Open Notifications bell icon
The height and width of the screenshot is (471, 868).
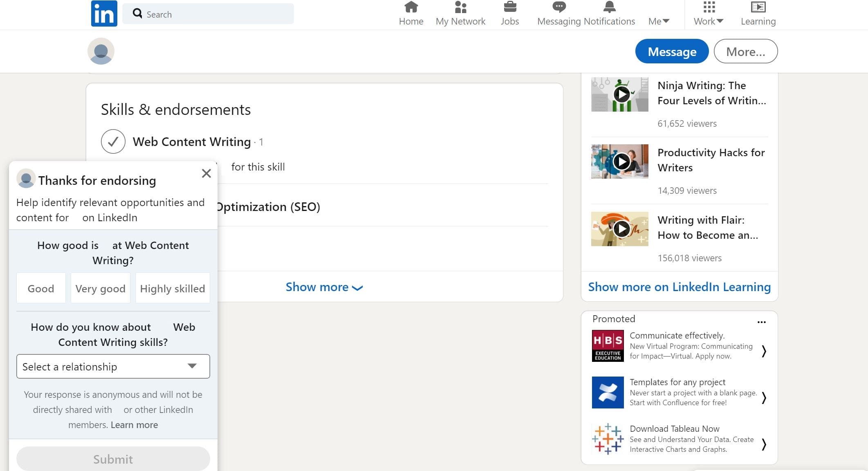click(609, 7)
